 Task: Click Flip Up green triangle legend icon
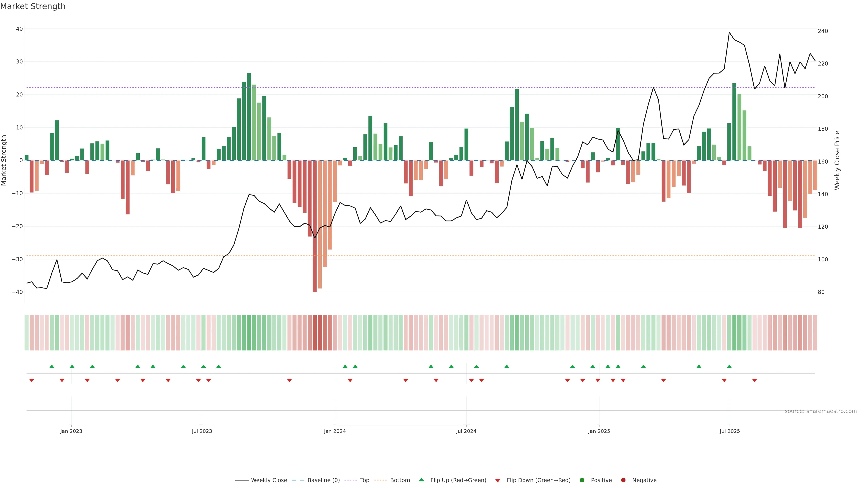[421, 480]
